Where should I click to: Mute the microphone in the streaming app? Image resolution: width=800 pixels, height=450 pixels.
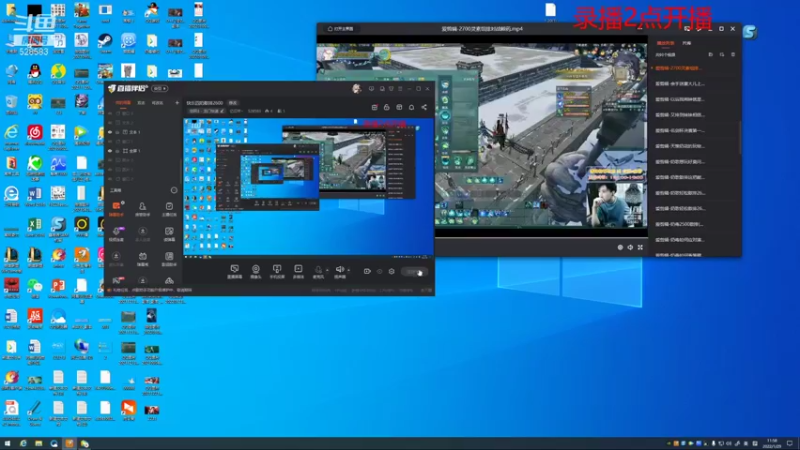[318, 269]
